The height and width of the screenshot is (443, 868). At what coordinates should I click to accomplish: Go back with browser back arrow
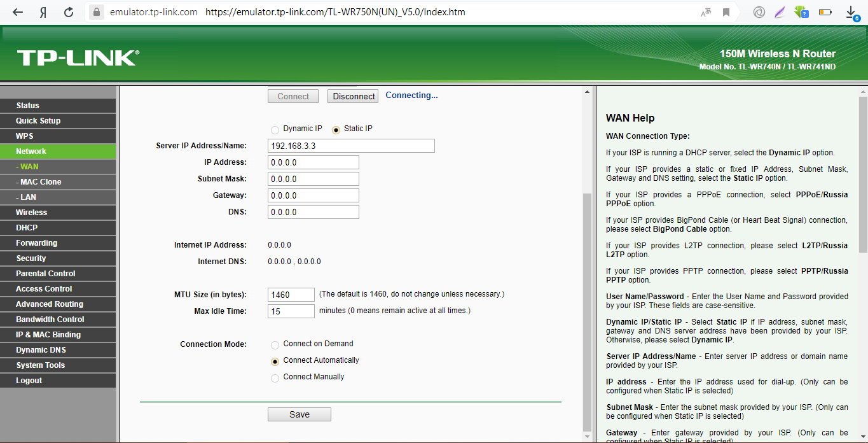18,12
